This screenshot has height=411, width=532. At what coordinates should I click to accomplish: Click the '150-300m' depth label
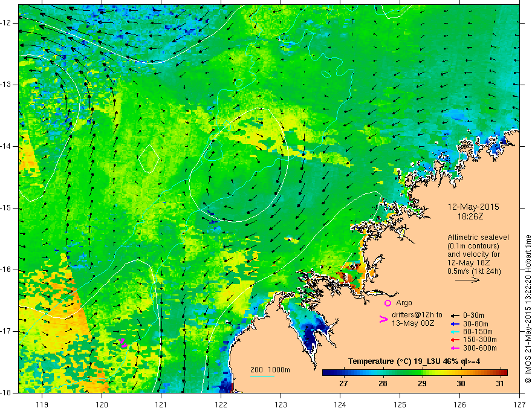click(480, 340)
